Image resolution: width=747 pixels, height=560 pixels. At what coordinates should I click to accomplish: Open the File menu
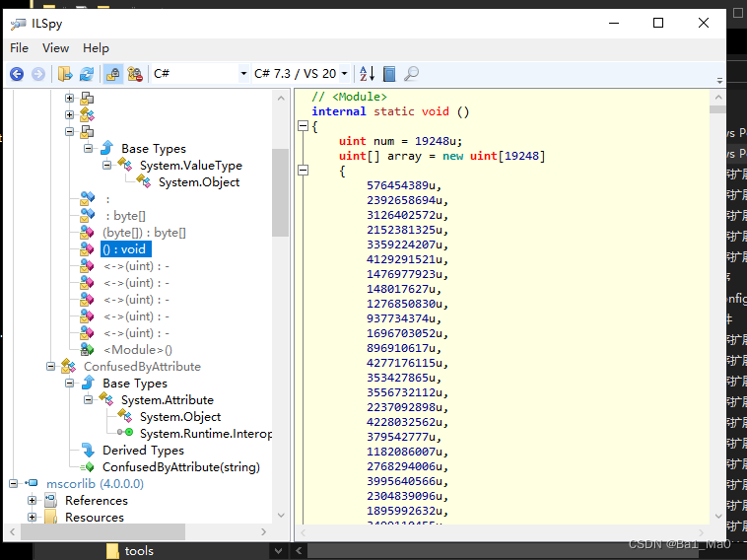19,48
